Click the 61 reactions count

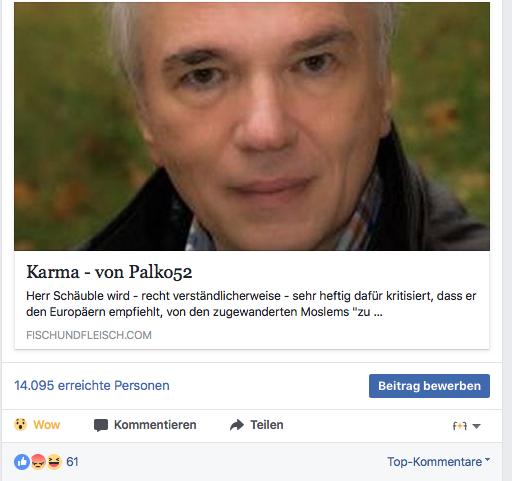coord(72,462)
